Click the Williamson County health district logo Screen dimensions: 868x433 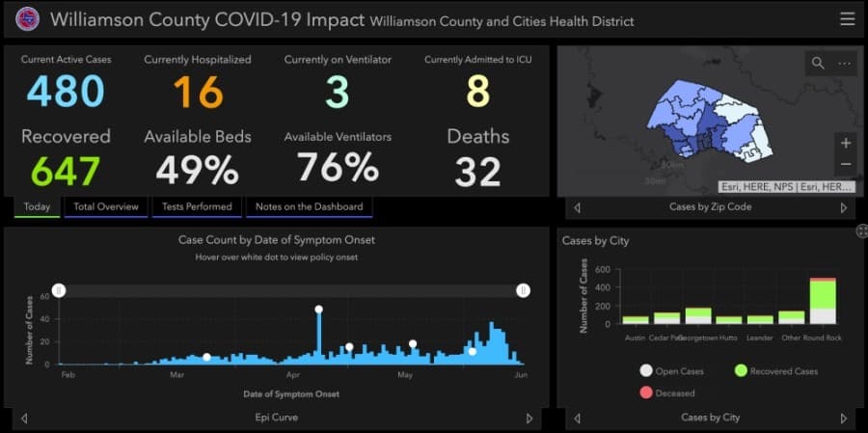(x=26, y=19)
